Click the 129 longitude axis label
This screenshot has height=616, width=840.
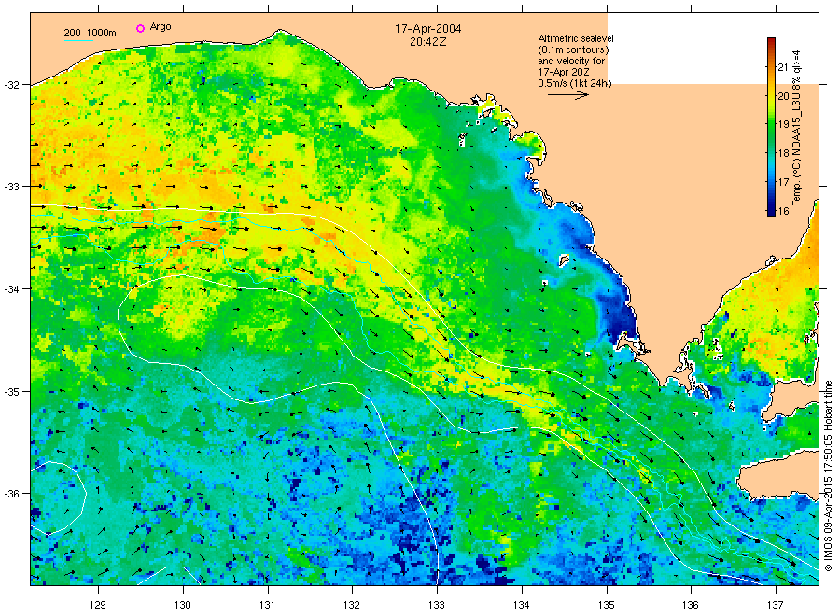[98, 605]
